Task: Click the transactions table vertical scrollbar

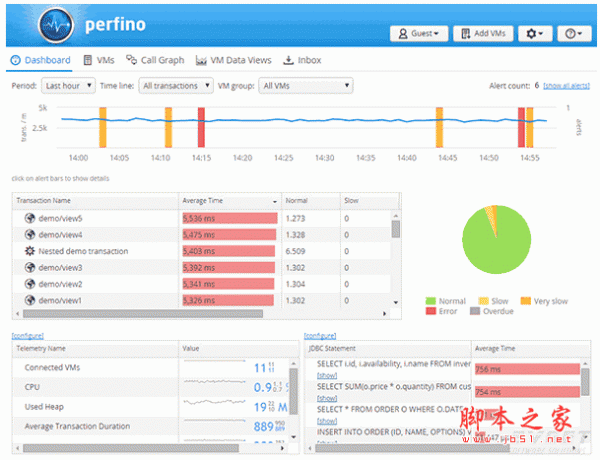Action: pyautogui.click(x=396, y=230)
